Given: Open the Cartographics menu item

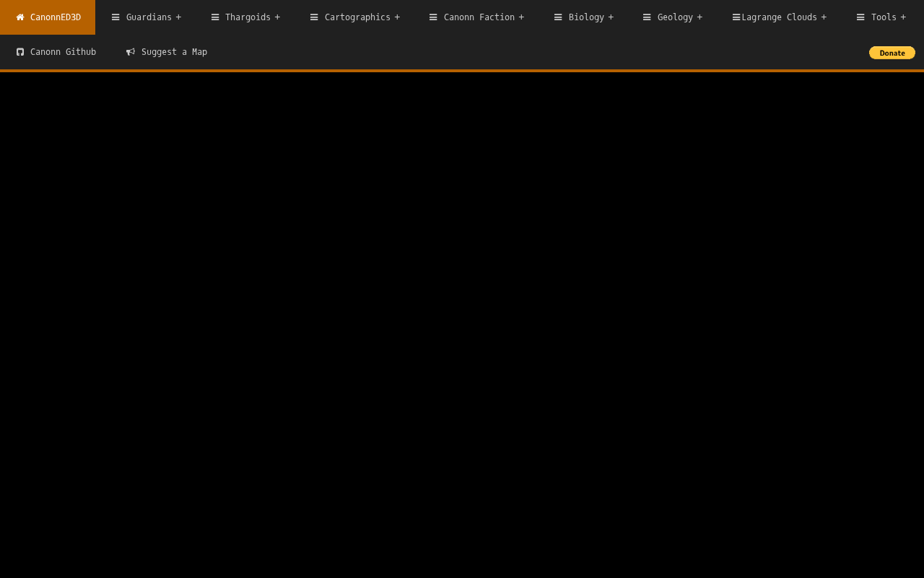Looking at the screenshot, I should pyautogui.click(x=354, y=17).
